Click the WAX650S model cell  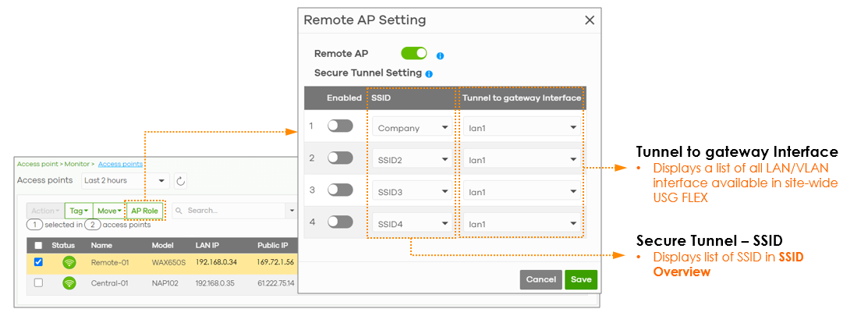[168, 263]
